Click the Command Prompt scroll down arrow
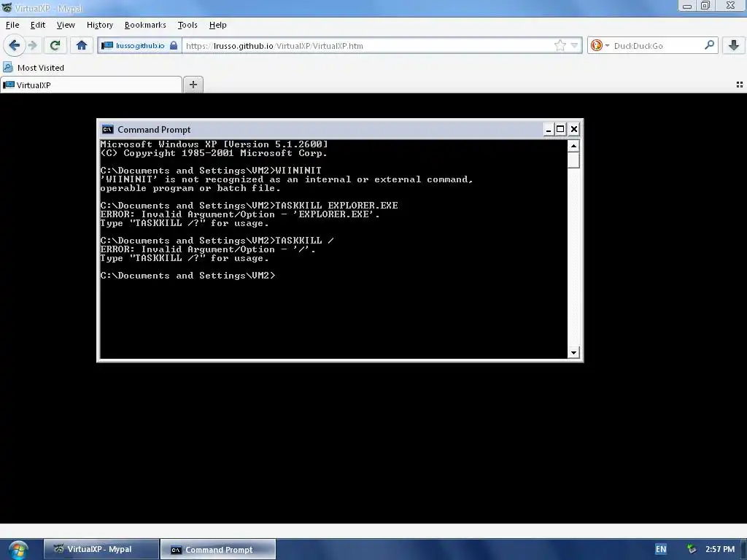The image size is (747, 560). tap(573, 353)
